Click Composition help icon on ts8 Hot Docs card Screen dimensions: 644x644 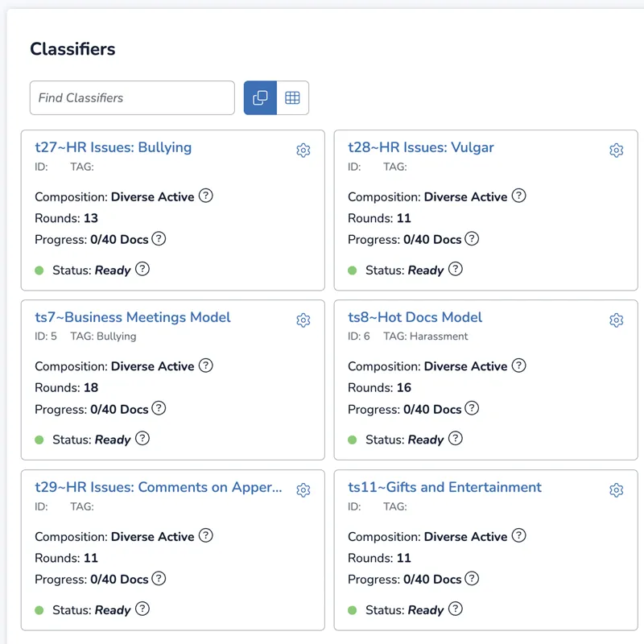coord(518,365)
